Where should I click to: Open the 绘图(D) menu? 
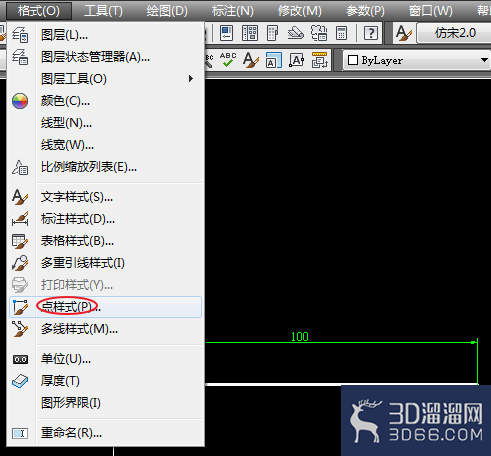[x=167, y=11]
